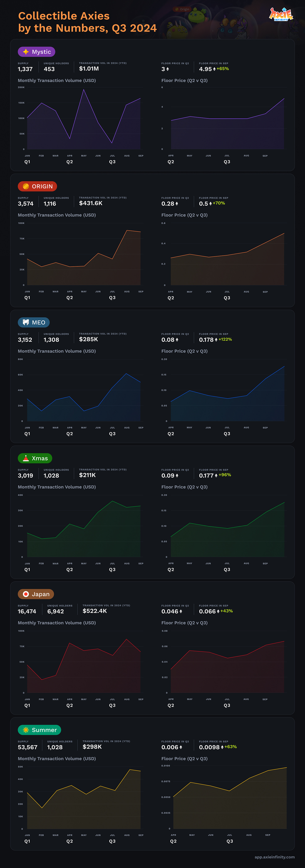Click the Xmas santa hat icon
The image size is (305, 868).
point(26,458)
